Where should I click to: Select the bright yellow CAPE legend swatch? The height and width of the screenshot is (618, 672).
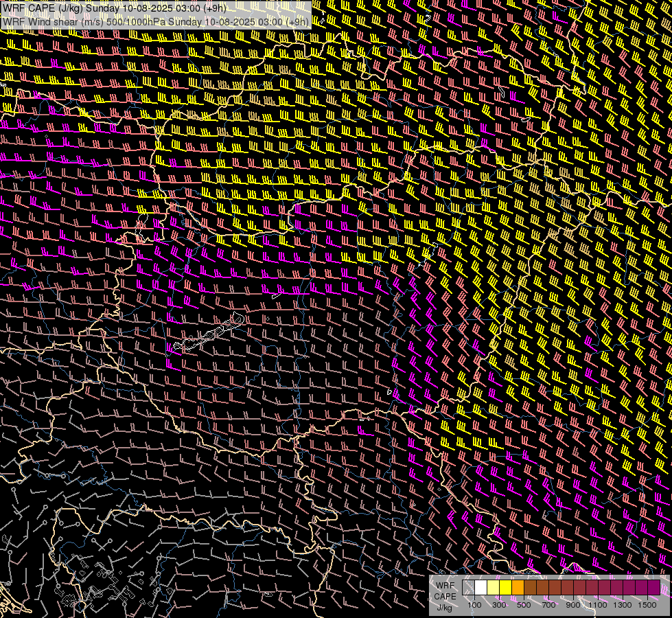[x=505, y=587]
